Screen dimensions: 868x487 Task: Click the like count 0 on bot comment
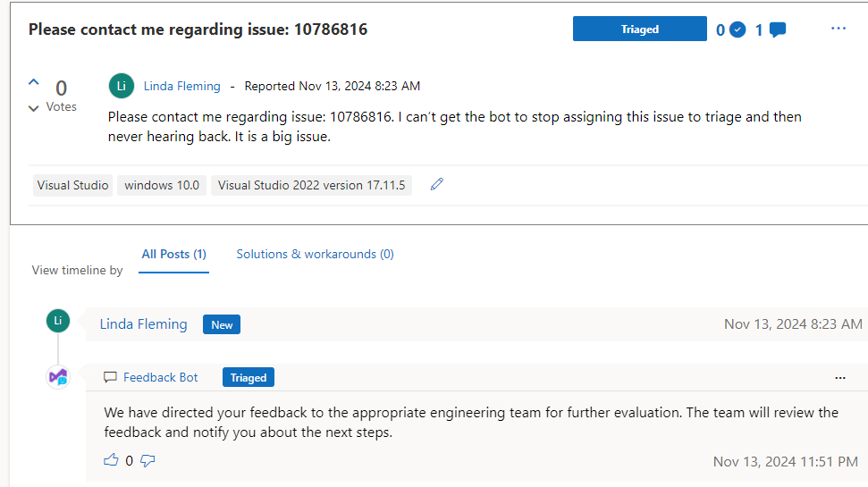tap(129, 461)
